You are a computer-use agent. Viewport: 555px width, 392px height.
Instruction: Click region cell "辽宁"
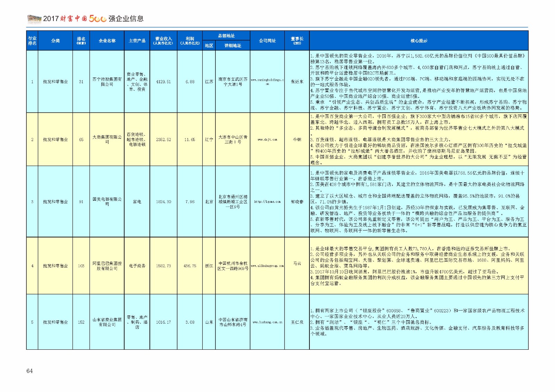click(x=209, y=140)
